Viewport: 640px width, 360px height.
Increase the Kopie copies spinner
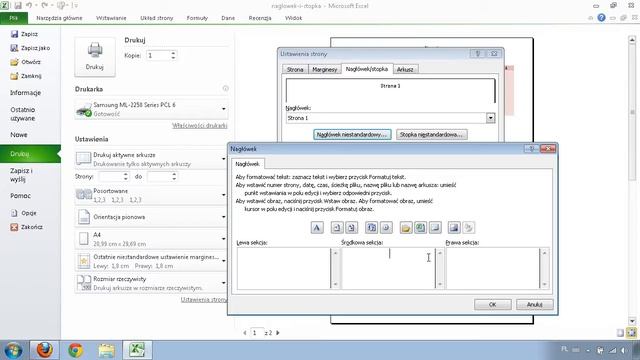click(x=173, y=53)
